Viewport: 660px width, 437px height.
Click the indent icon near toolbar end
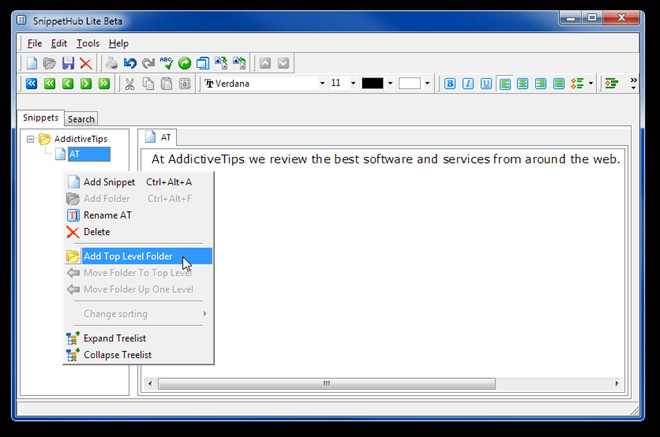[x=611, y=83]
